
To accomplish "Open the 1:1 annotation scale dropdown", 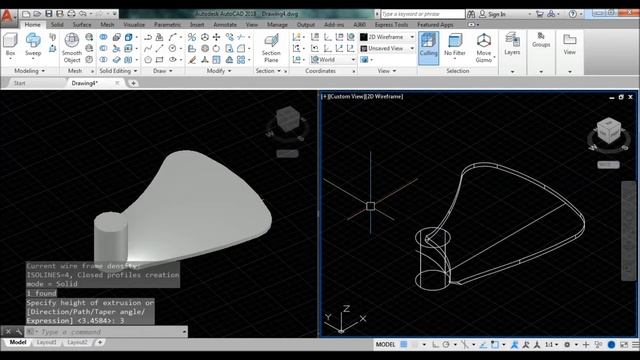I will tap(551, 344).
